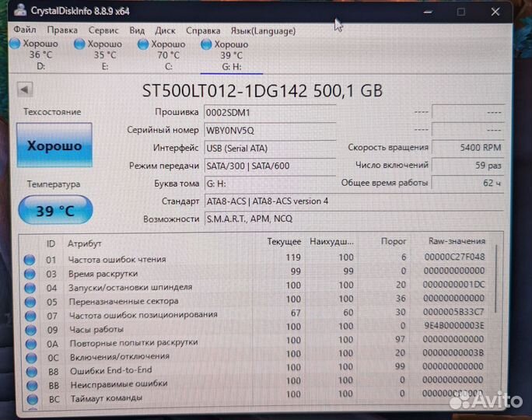Click the SATA/300 | SATA/600 transfer mode field
This screenshot has width=532, height=420.
point(270,166)
